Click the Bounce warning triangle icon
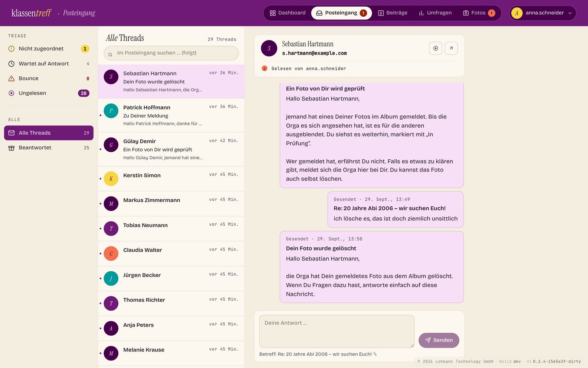The width and height of the screenshot is (588, 368). [x=11, y=78]
